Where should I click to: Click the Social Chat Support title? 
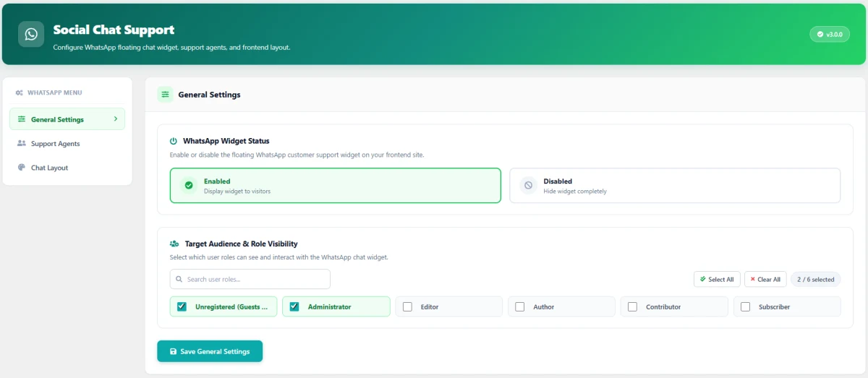click(114, 30)
